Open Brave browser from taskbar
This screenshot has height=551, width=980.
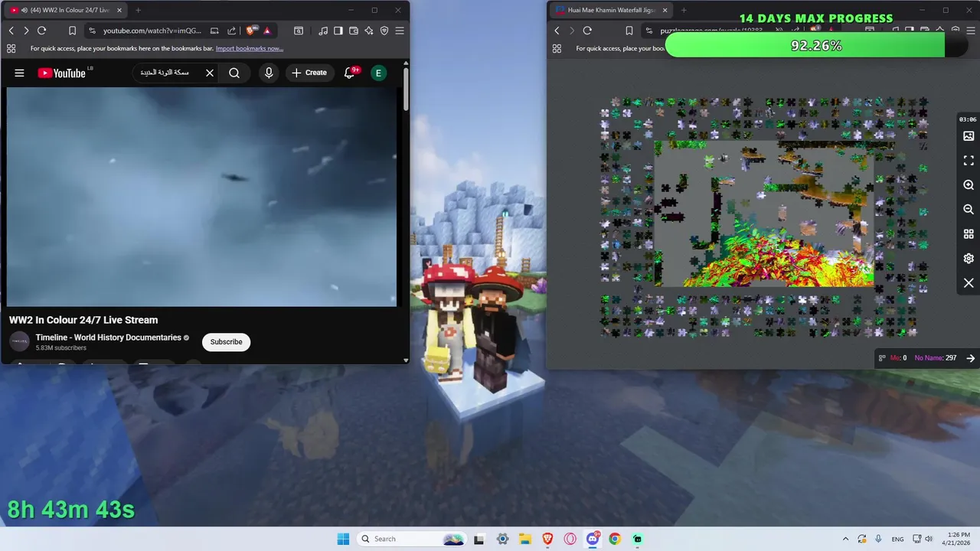click(x=547, y=539)
